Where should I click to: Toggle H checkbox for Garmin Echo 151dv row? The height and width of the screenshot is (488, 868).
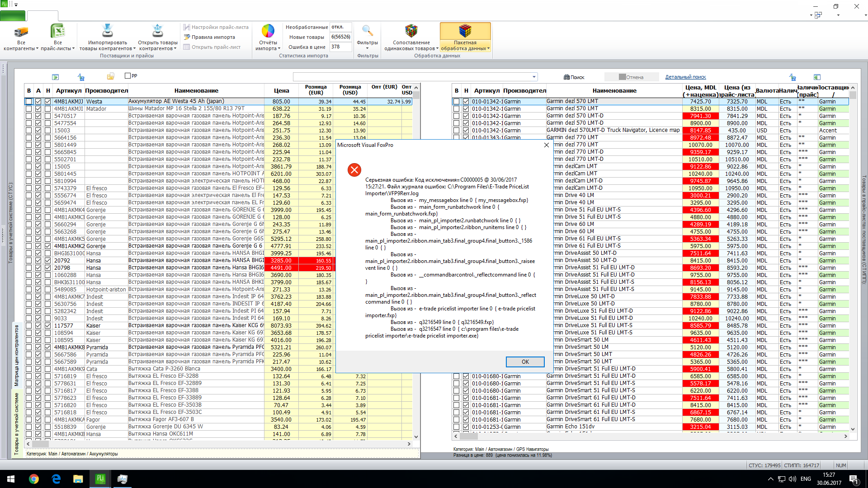[466, 427]
